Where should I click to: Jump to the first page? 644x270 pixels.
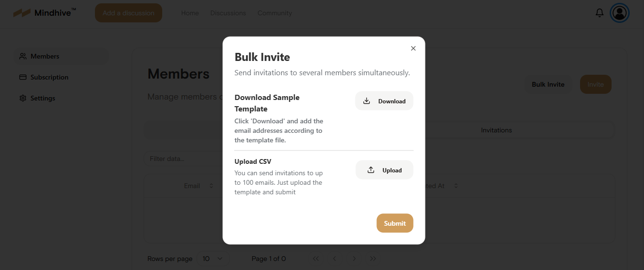[x=316, y=259]
